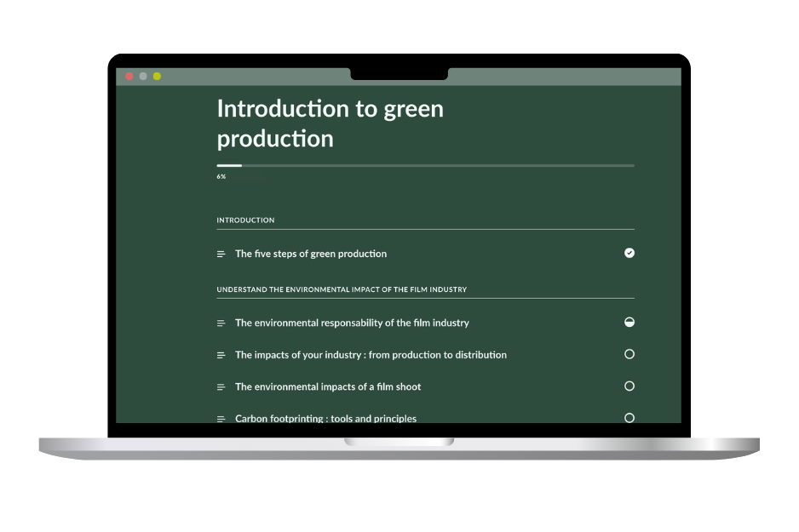Click the completed checkmark for 'The five steps' lesson
Screen dimensions: 799x532
coord(629,253)
